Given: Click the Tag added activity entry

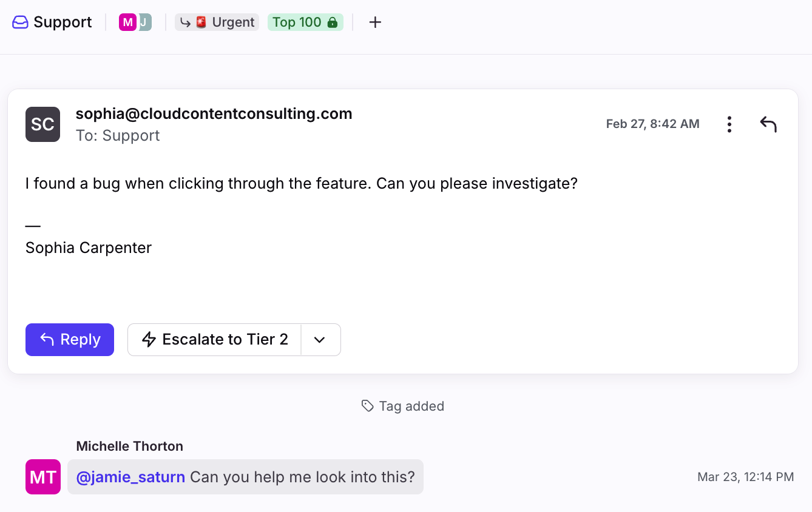Looking at the screenshot, I should [403, 406].
